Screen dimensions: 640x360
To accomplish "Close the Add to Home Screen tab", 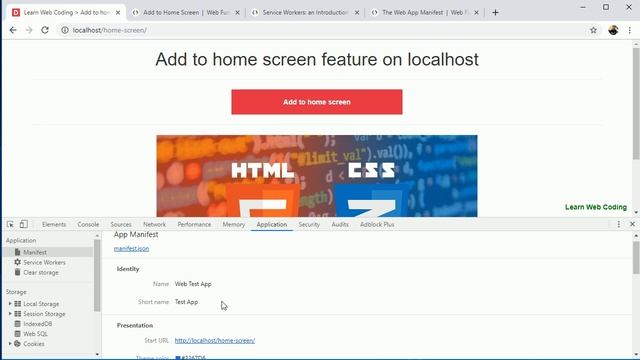I will tap(237, 13).
